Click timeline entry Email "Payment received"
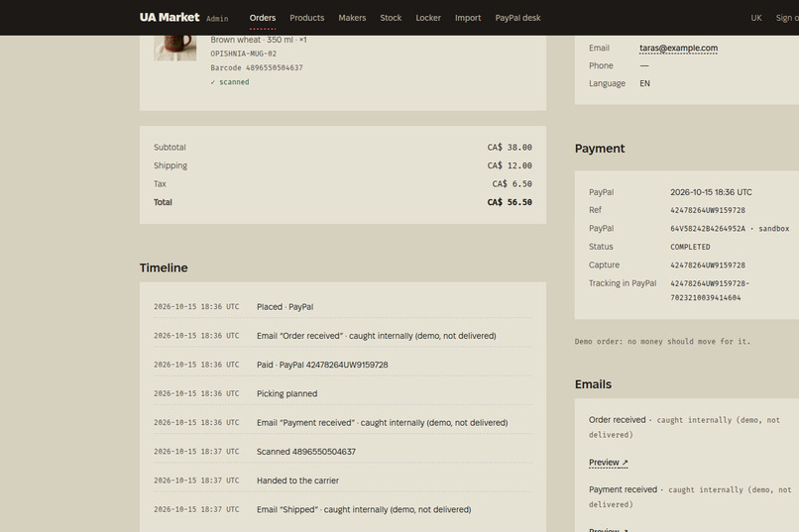799x532 pixels. coord(383,423)
